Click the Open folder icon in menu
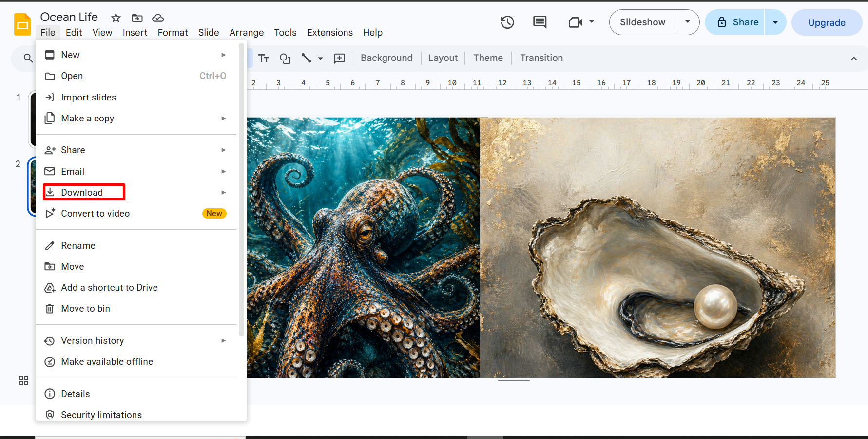The image size is (868, 439). coord(50,76)
